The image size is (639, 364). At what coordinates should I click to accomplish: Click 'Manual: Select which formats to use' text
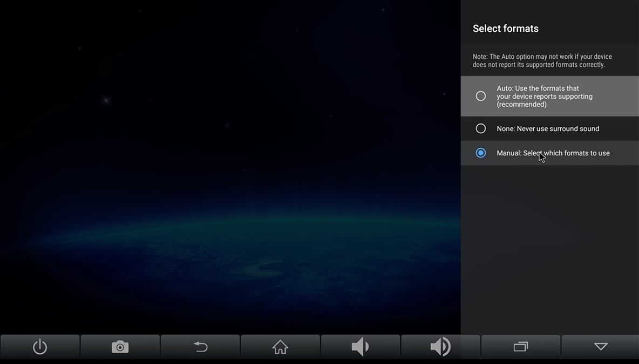[553, 153]
